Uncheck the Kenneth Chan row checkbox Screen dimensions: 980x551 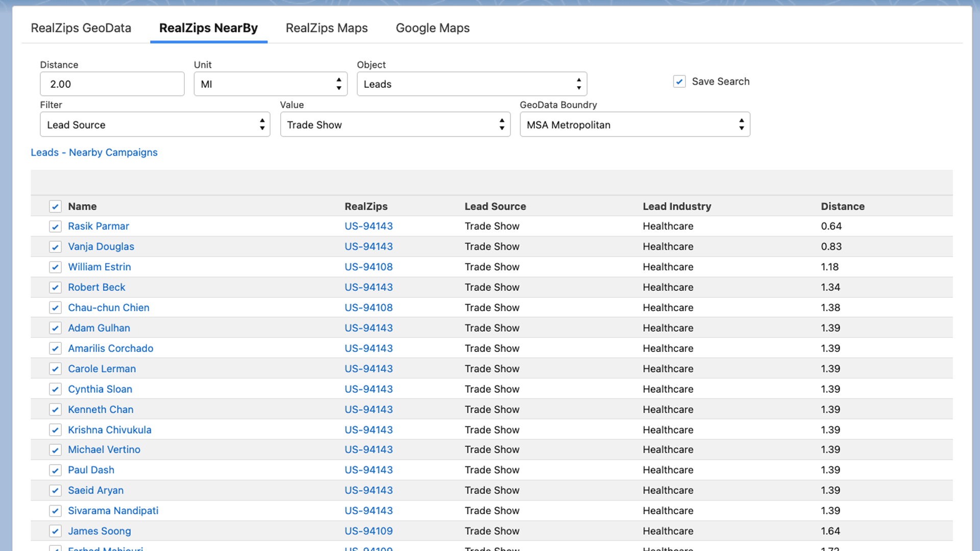[55, 410]
